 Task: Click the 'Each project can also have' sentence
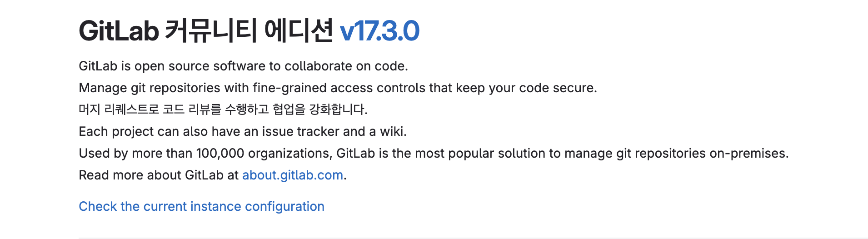click(243, 132)
